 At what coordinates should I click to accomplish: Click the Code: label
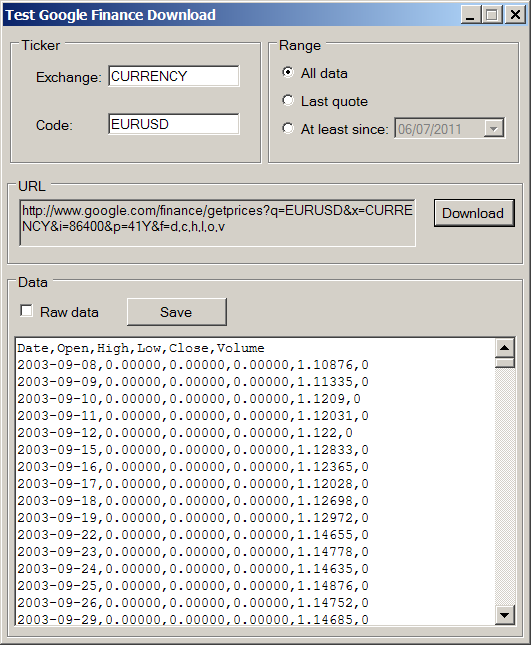(54, 125)
